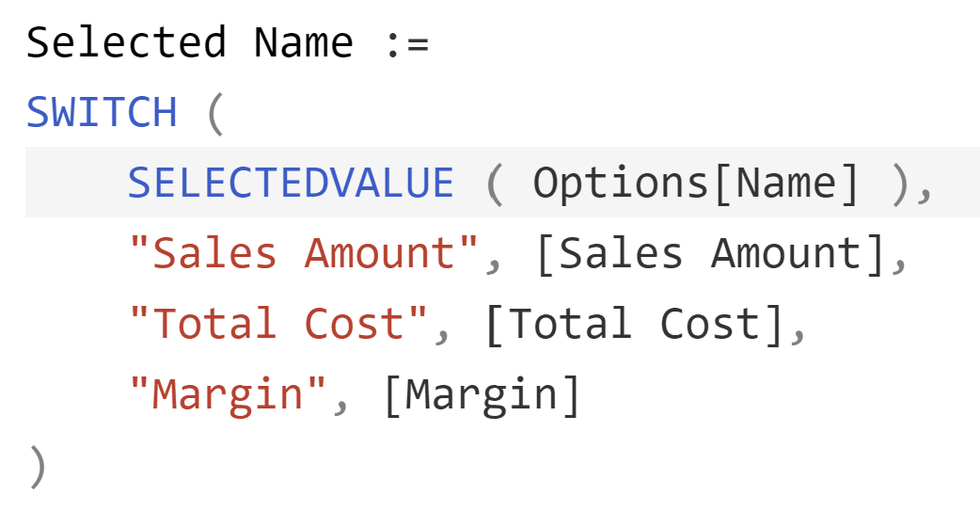This screenshot has width=980, height=512.
Task: Click the opening parenthesis after SWITCH
Action: 214,114
